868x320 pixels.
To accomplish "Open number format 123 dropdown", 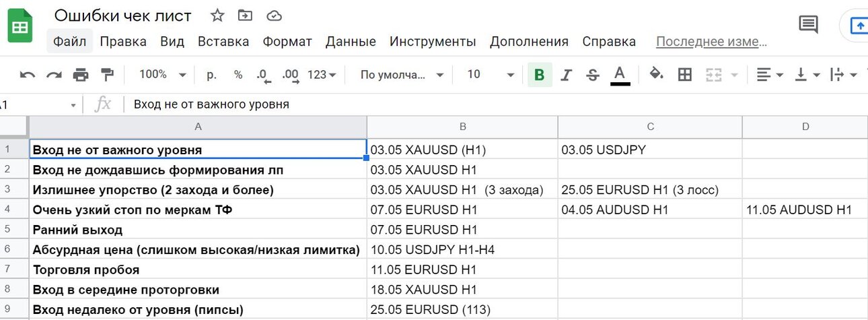I will coord(322,74).
